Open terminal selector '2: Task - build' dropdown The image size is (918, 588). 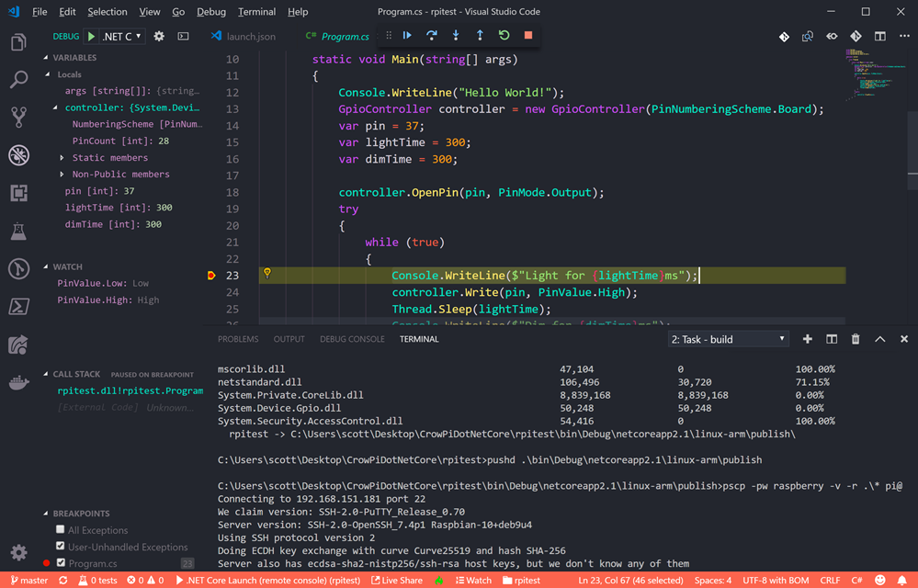click(x=729, y=339)
